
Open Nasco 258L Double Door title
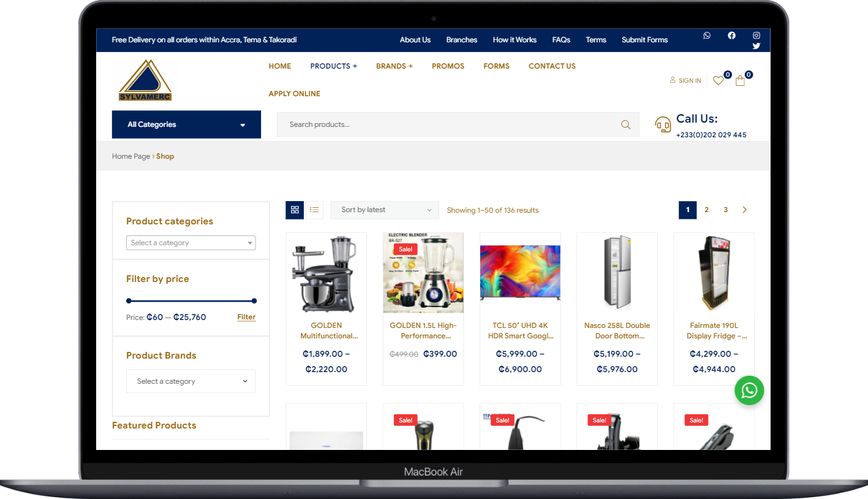tap(617, 330)
